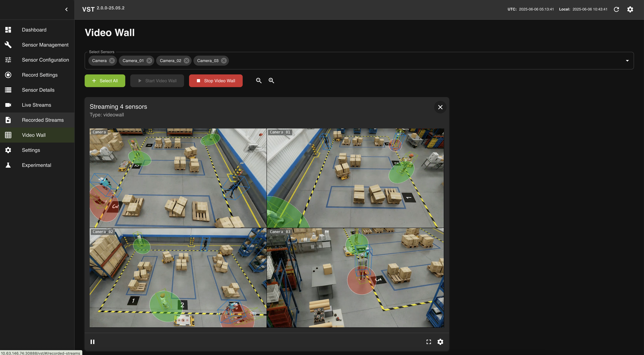Open Live Streams using the camera icon
Viewport: 644px width, 355px height.
(x=8, y=105)
